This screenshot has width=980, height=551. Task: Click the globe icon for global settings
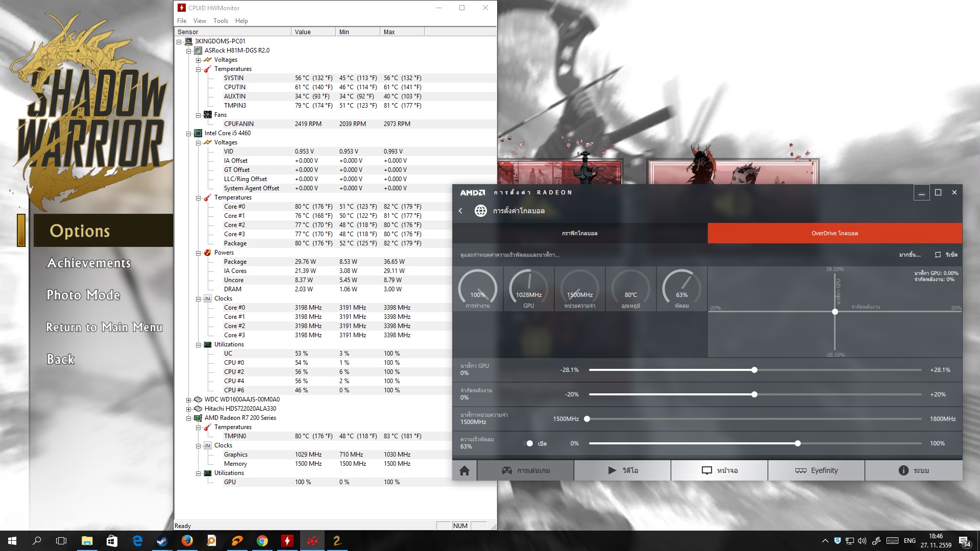point(480,211)
